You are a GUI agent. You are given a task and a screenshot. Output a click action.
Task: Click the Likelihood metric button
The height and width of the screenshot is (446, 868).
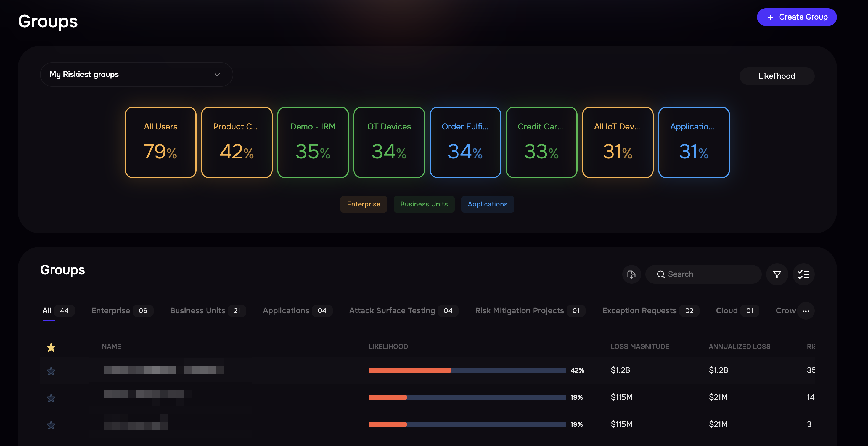[777, 76]
